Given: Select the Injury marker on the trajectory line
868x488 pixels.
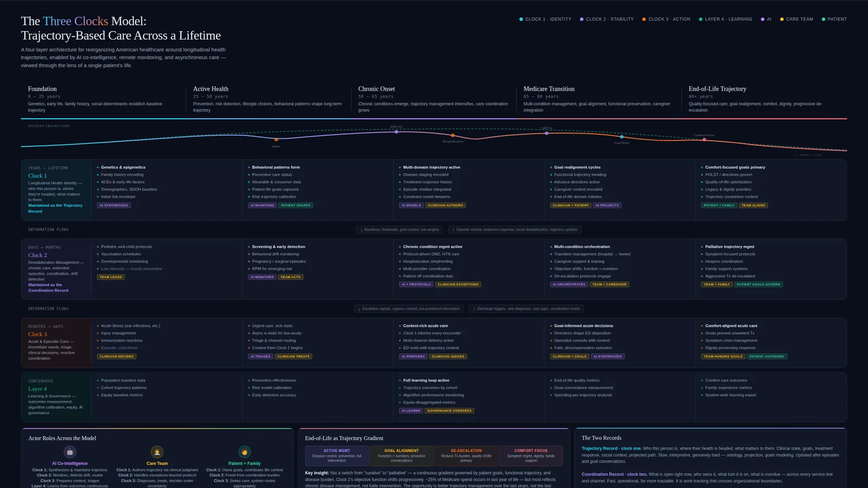Looking at the screenshot, I should pyautogui.click(x=276, y=140).
